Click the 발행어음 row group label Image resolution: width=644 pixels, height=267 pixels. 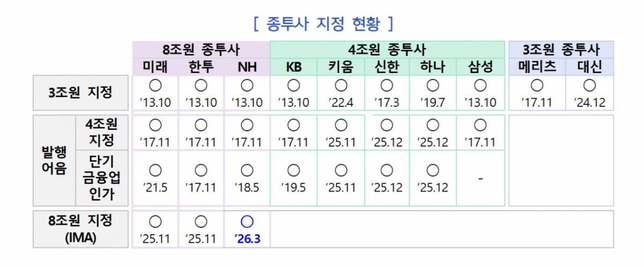[x=54, y=160]
